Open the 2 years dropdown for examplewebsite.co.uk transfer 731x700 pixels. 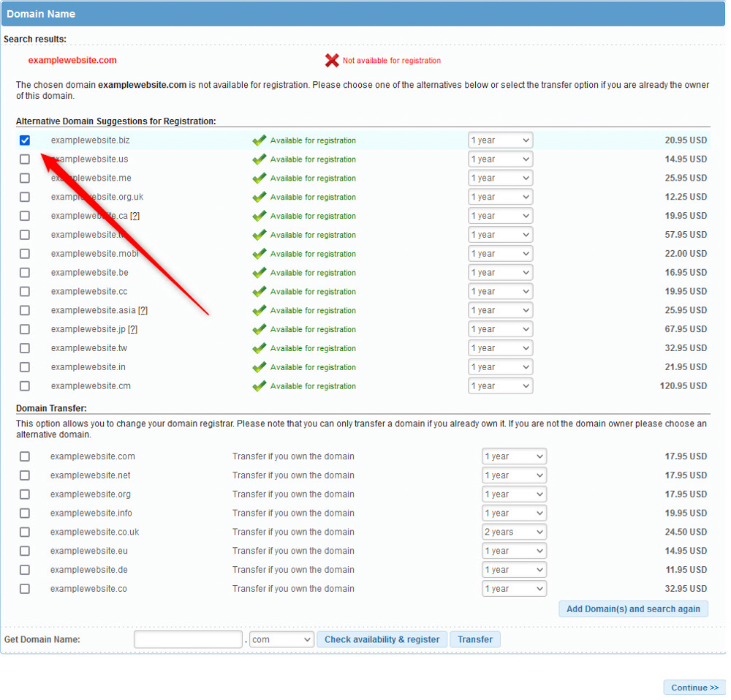coord(514,532)
